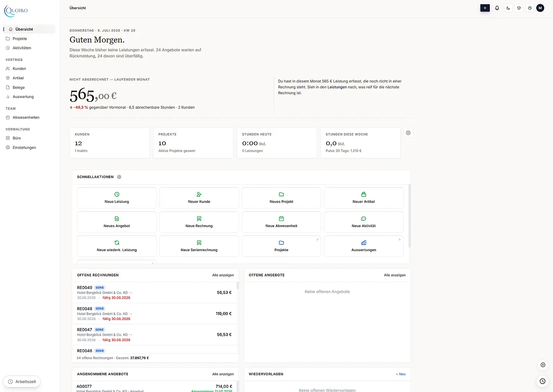Go to Kunden in the sidebar
Viewport: 553px width, 392px height.
29,69
